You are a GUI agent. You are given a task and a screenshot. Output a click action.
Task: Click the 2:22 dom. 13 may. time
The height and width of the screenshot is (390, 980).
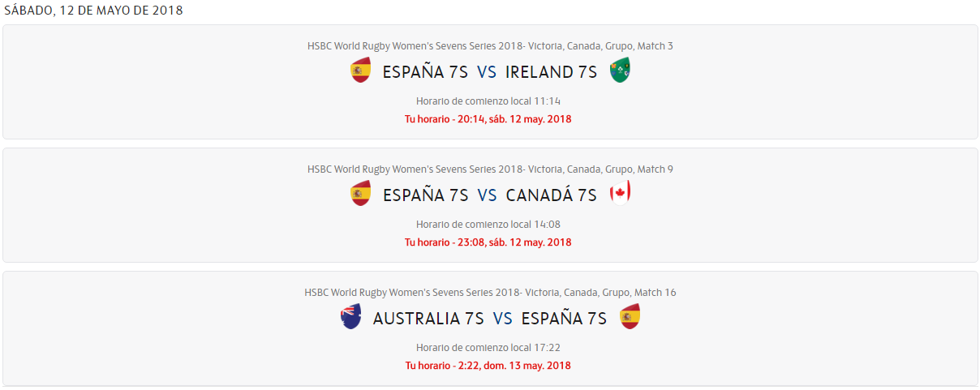(488, 366)
